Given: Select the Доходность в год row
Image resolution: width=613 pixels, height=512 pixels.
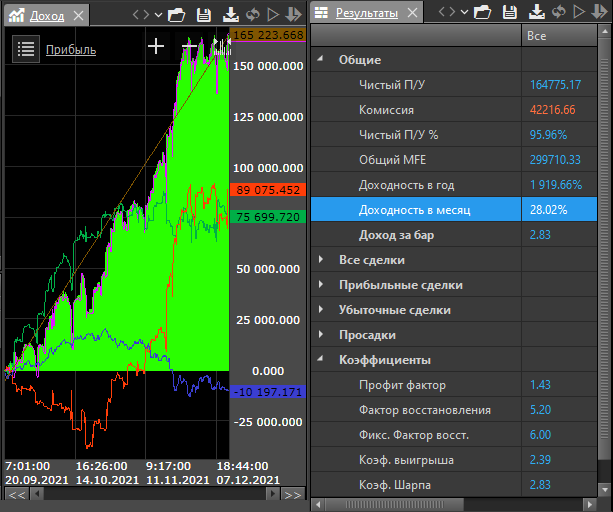Looking at the screenshot, I should (x=454, y=184).
